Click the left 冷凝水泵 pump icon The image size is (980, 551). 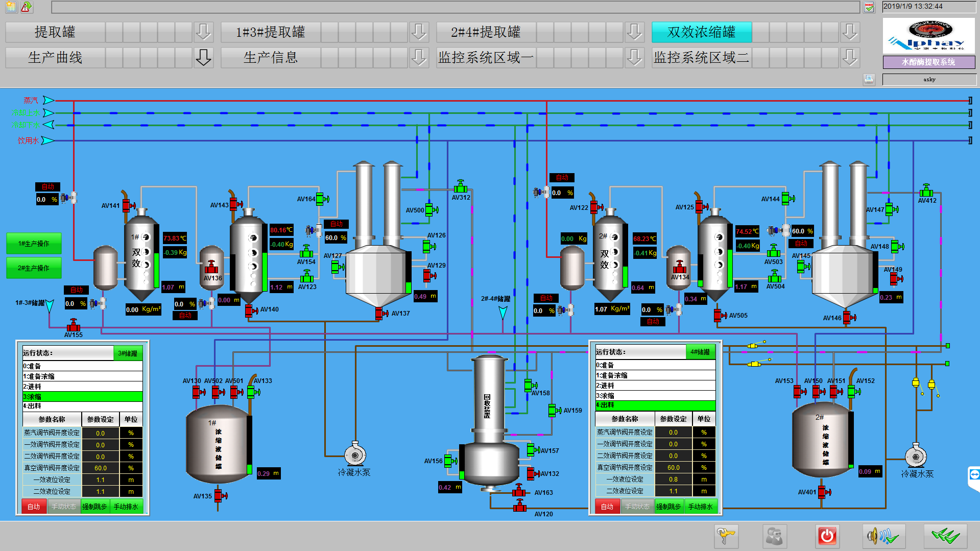pos(355,454)
